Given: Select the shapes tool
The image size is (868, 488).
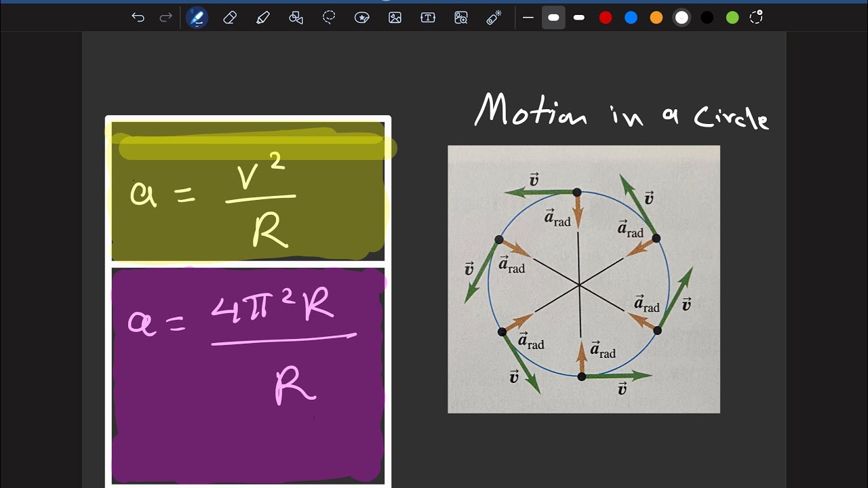Looking at the screenshot, I should coord(296,18).
